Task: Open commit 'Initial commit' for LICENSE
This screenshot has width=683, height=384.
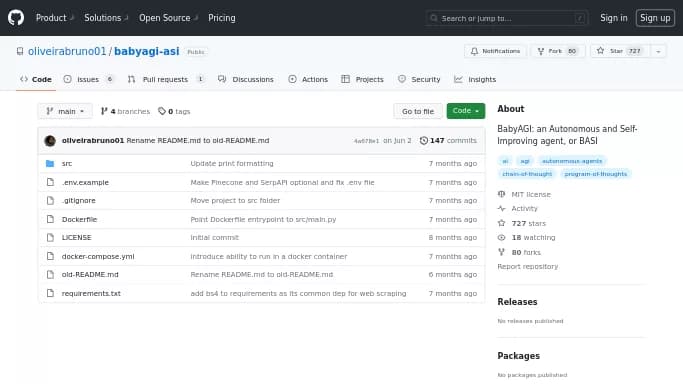Action: pos(215,238)
